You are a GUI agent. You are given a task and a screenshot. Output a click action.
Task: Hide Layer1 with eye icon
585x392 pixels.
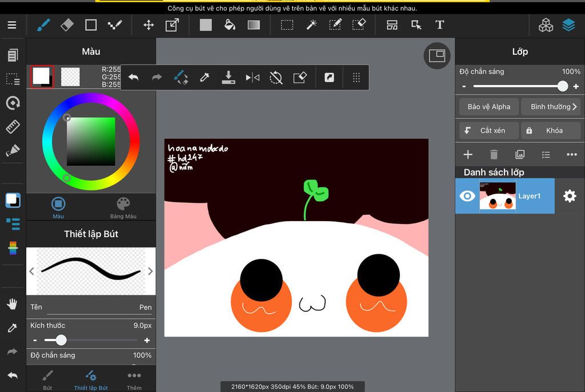[x=467, y=196]
